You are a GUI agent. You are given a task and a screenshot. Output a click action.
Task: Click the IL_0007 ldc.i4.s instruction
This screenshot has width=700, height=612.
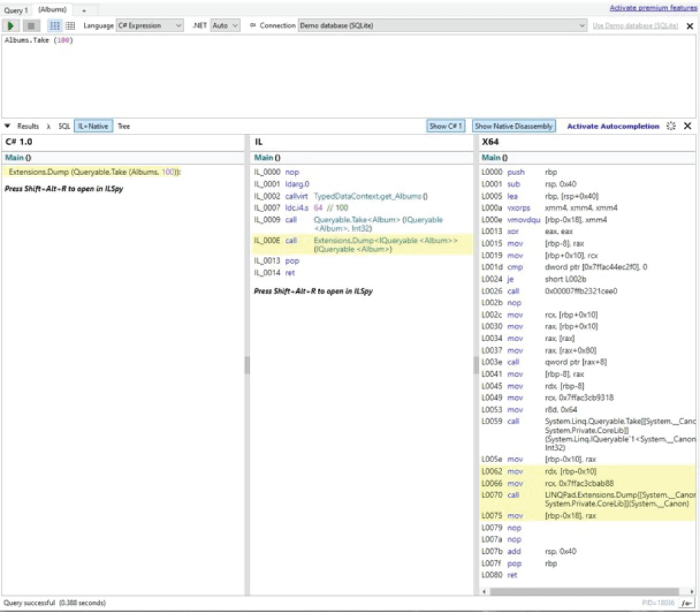point(300,208)
